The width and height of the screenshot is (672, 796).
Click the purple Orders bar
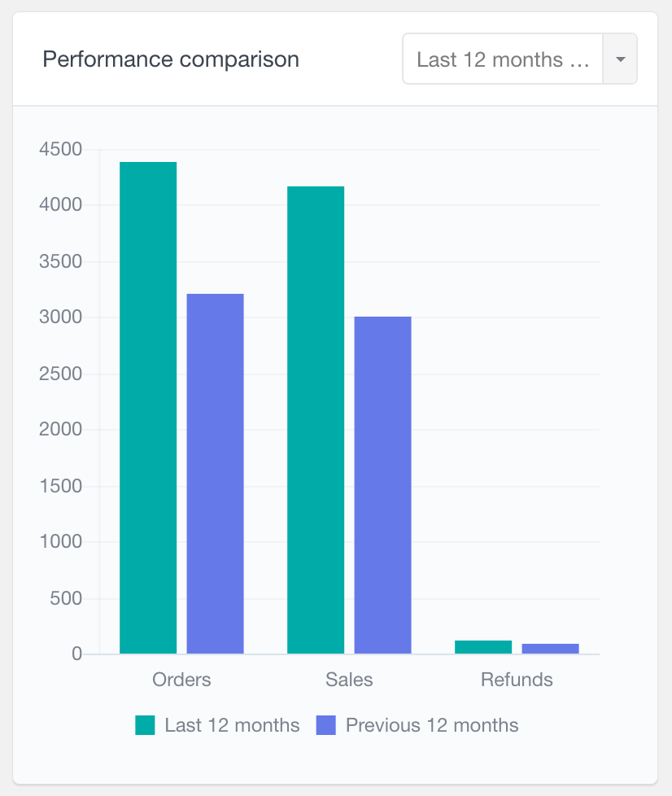click(214, 472)
